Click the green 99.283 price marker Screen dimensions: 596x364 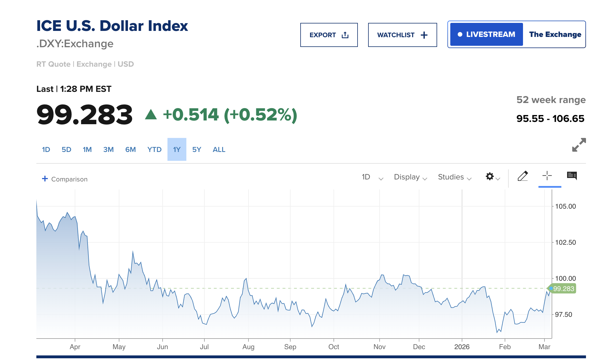coord(563,289)
